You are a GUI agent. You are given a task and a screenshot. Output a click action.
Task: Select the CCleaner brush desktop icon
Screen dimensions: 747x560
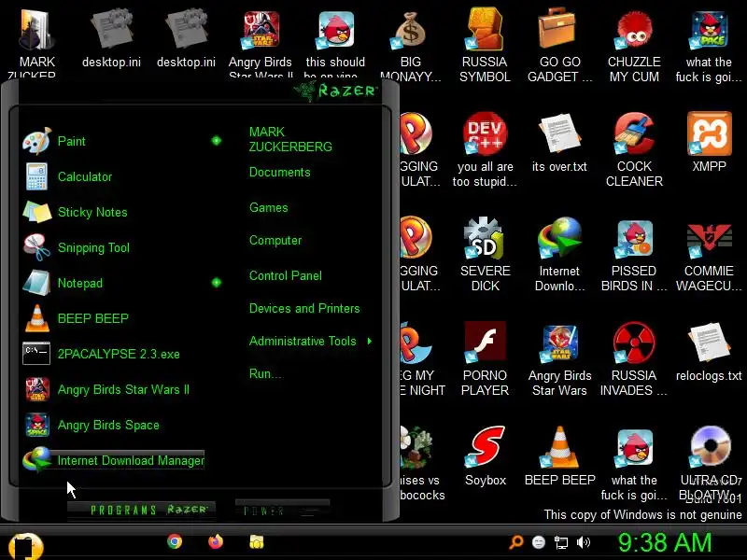[x=634, y=150]
